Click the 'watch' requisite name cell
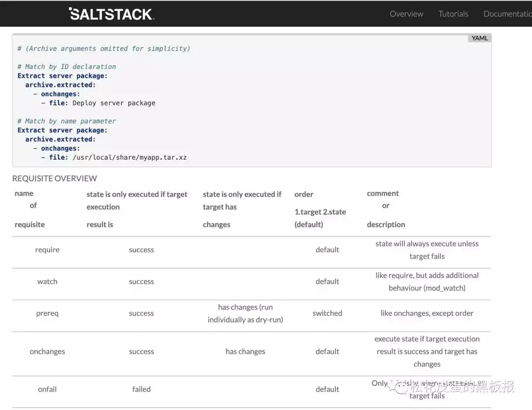Viewport: 532px width, 410px height. 47,281
